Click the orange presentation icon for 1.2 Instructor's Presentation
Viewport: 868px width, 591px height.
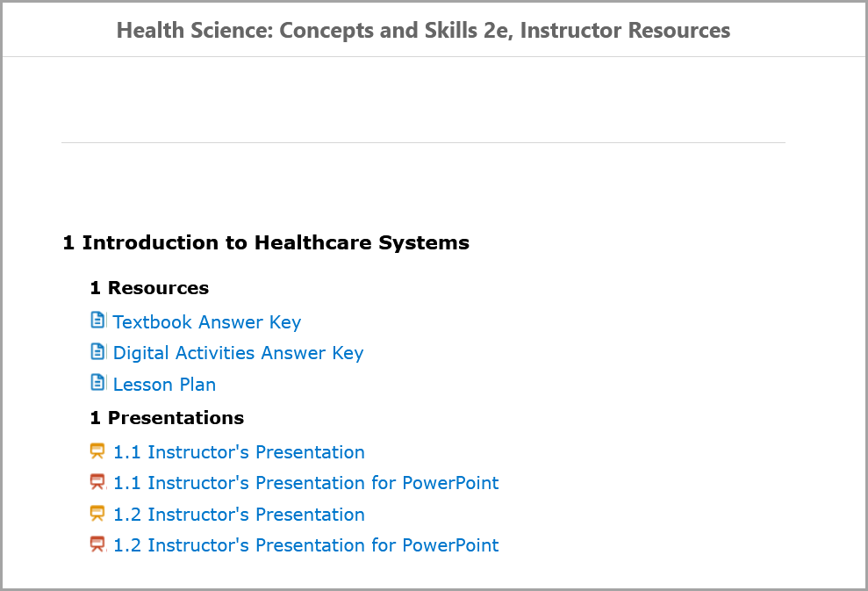click(x=97, y=514)
